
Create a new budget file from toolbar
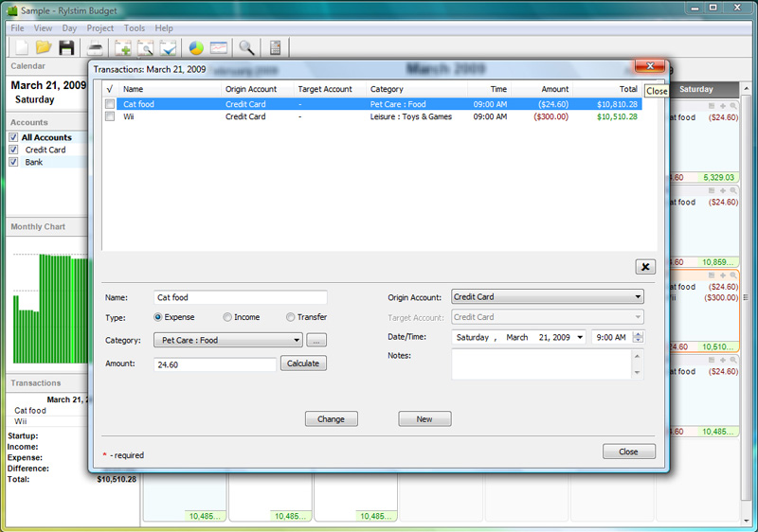pos(22,47)
